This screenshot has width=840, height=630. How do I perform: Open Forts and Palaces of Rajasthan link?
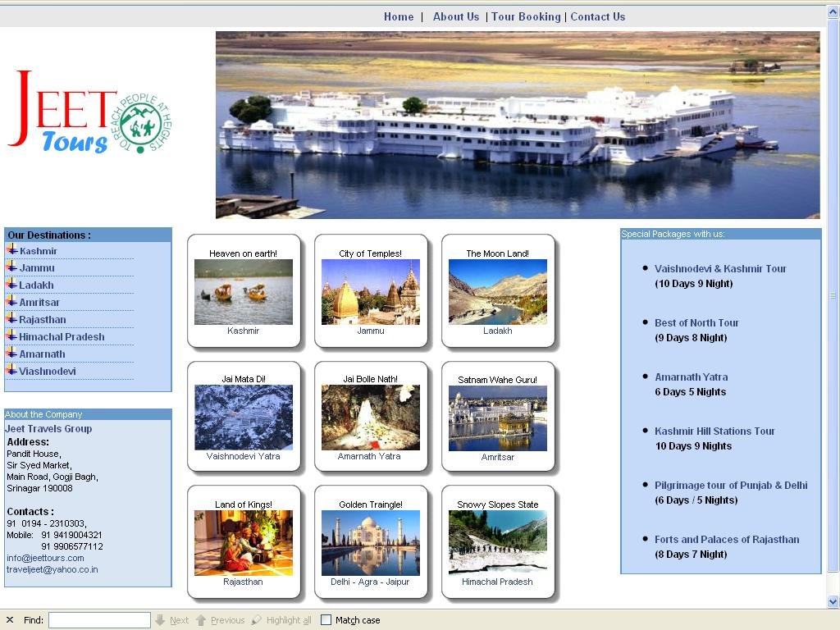[726, 539]
